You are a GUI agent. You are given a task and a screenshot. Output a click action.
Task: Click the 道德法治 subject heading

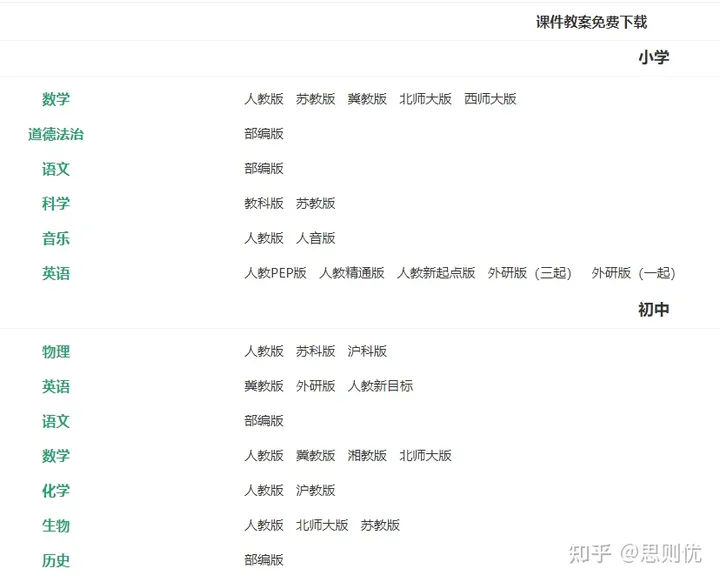[56, 134]
